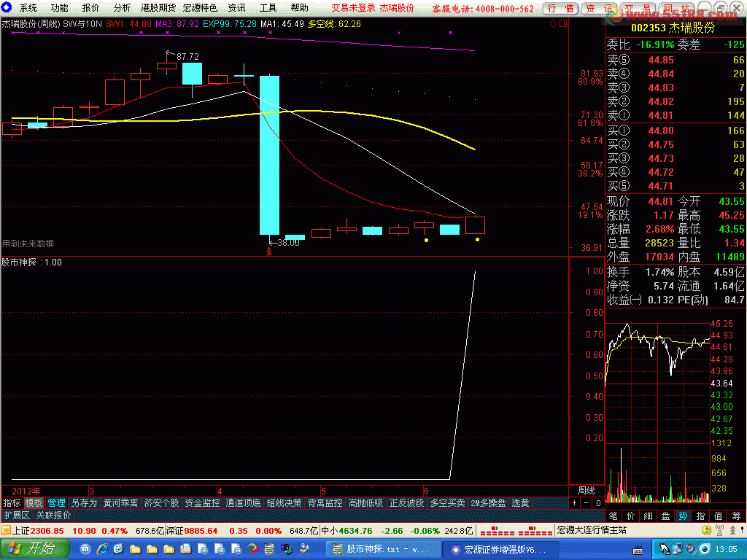747x560 pixels.
Task: Click the yellow status-bar icon at bottom right
Action: click(707, 530)
